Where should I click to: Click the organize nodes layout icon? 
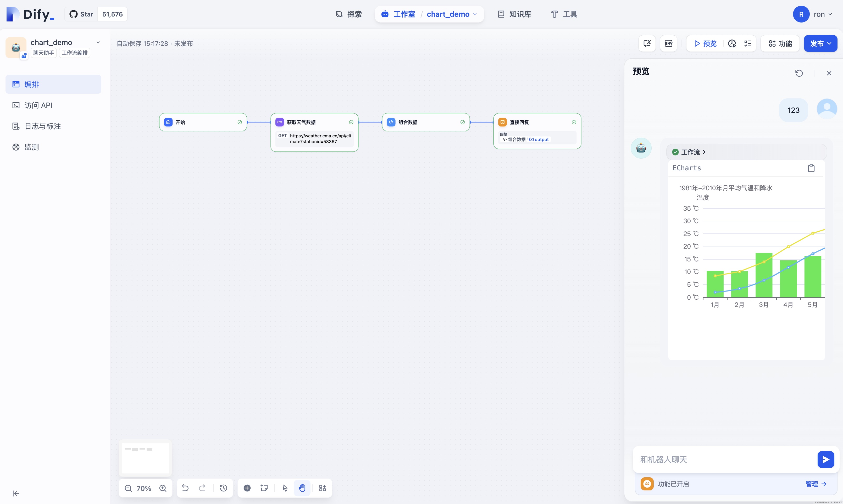pyautogui.click(x=322, y=488)
